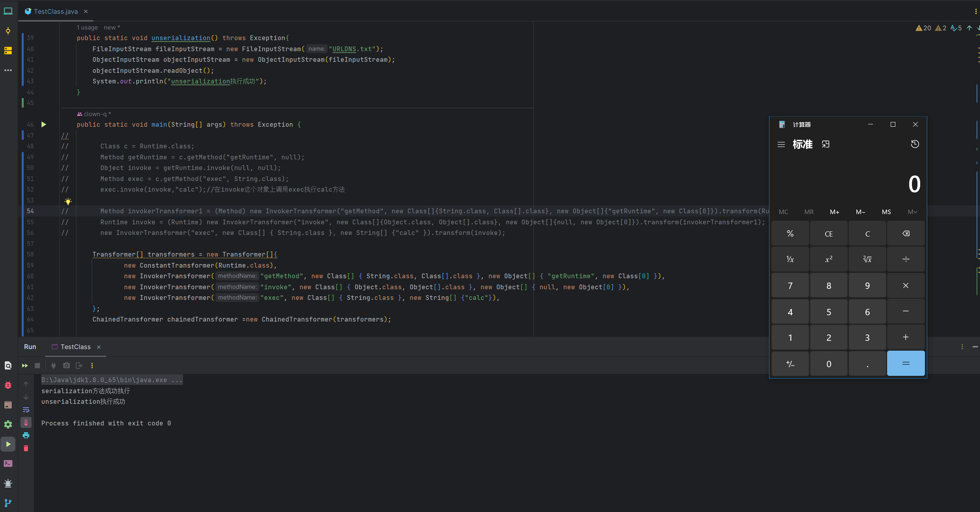Click the run gutter arrow beside main
This screenshot has height=512, width=980.
point(44,124)
